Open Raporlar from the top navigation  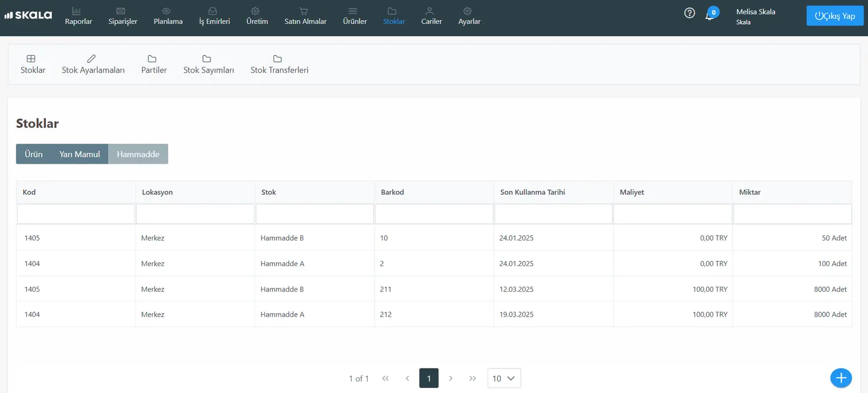tap(78, 16)
